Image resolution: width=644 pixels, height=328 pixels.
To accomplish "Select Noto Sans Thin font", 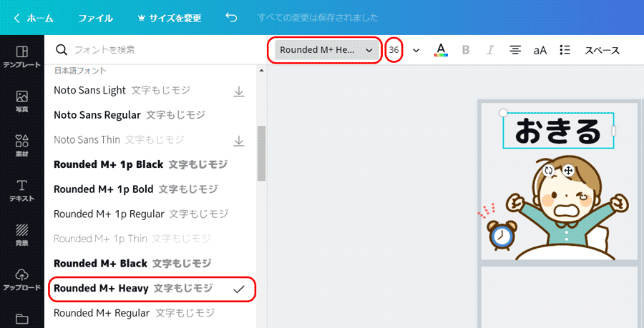I will coord(150,140).
